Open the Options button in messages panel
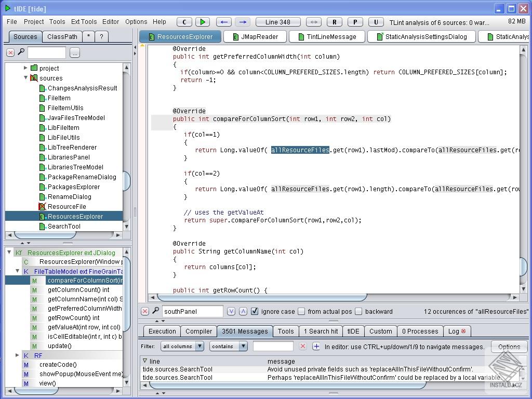The image size is (532, 399). (509, 347)
